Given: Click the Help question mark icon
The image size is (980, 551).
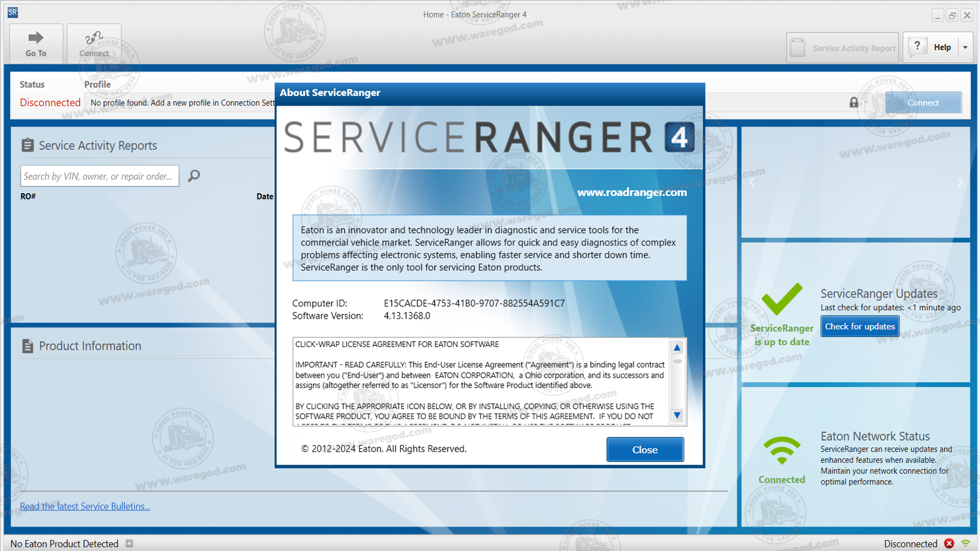Looking at the screenshot, I should click(x=917, y=46).
